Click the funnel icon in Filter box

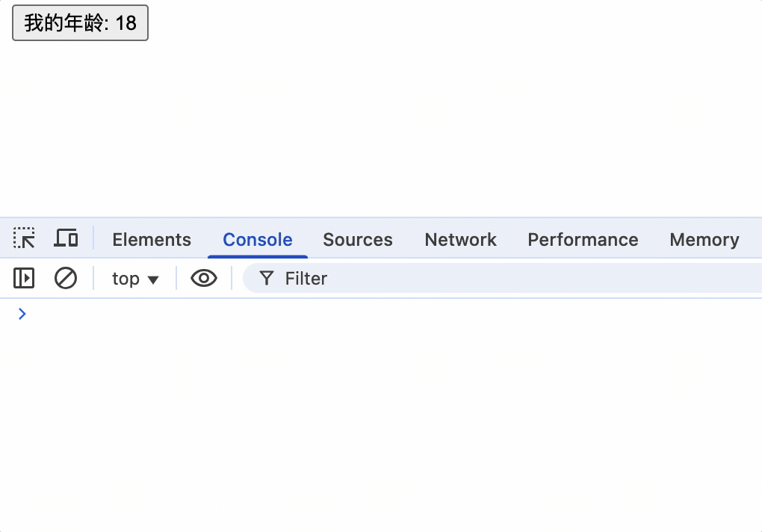tap(266, 279)
